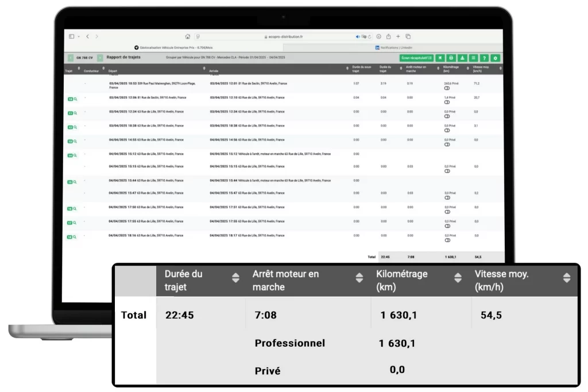The height and width of the screenshot is (392, 588).
Task: Click the magnifier icon for trip 18
Action: [x=75, y=236]
